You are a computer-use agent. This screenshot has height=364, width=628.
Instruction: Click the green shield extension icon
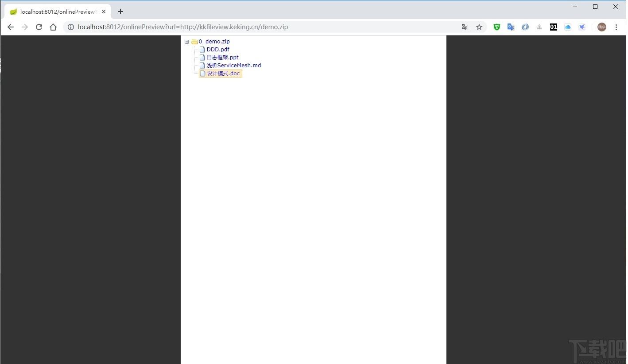[x=497, y=27]
